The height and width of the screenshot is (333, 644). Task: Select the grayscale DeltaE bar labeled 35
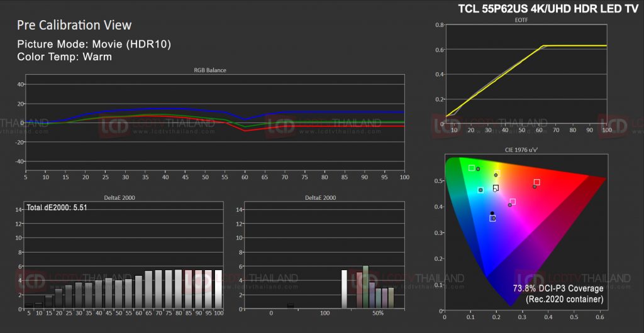pyautogui.click(x=89, y=296)
